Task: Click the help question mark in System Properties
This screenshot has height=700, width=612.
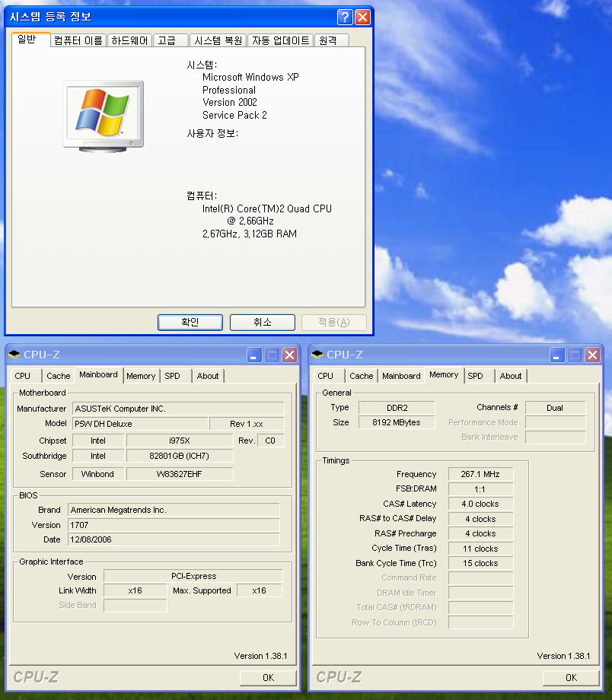Action: point(345,17)
